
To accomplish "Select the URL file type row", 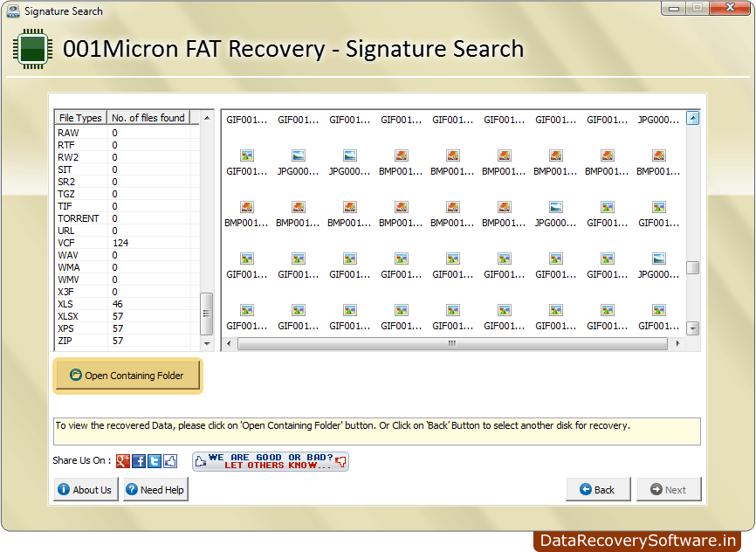I will pyautogui.click(x=127, y=231).
